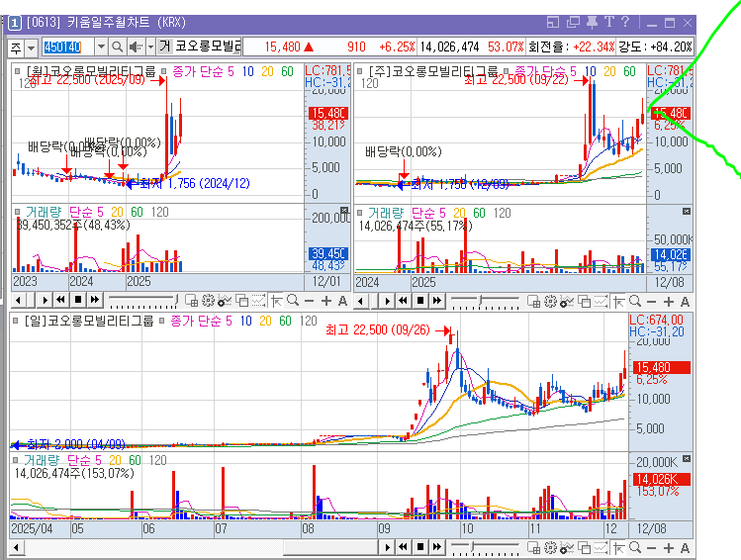Click the weekly chart candle count slider
Viewport: 741px width, 560px height.
(x=486, y=301)
